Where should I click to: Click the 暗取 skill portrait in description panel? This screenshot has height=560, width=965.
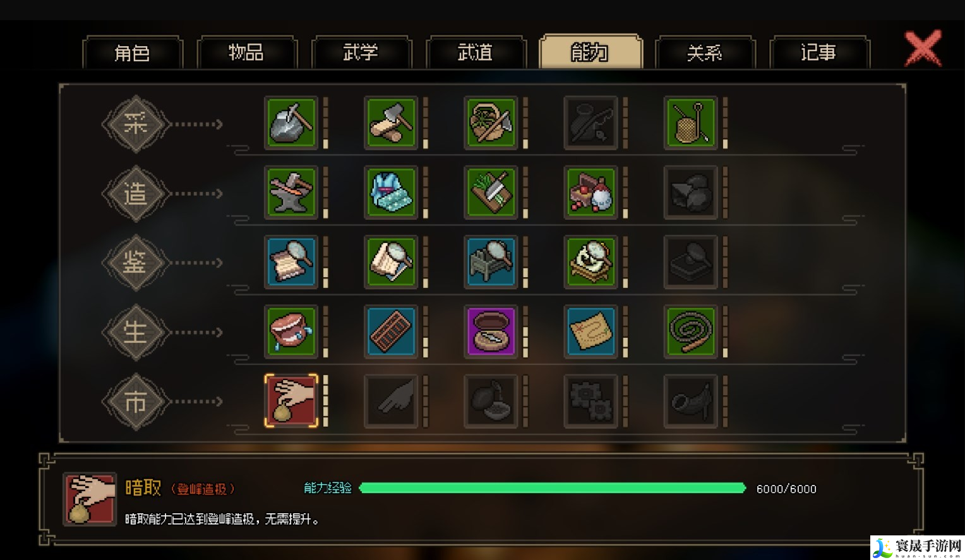[x=90, y=499]
